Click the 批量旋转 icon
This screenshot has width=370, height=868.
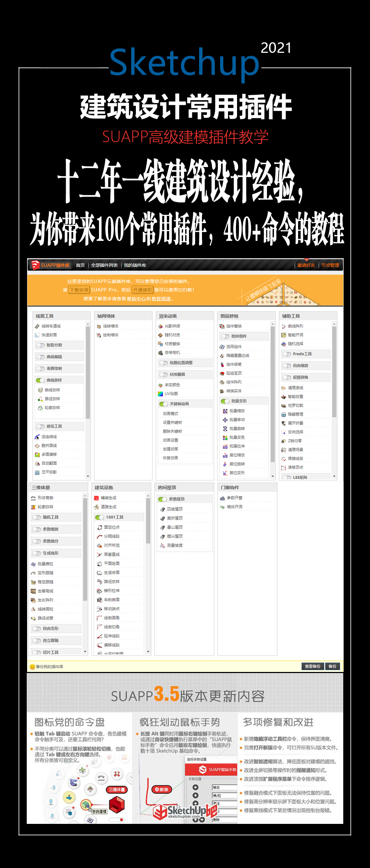(x=225, y=429)
